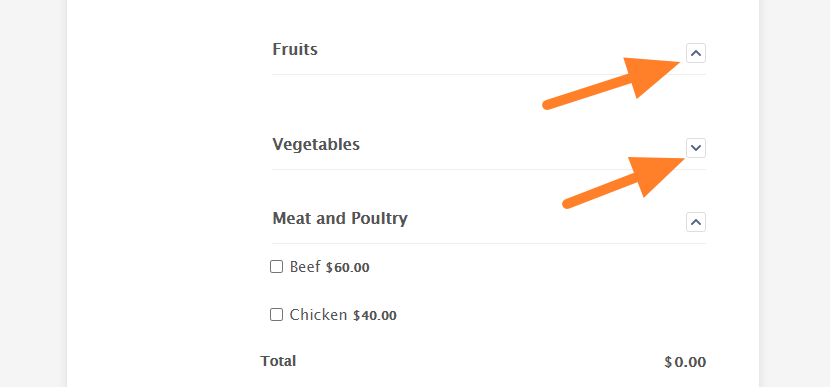830x387 pixels.
Task: Click the Chicken product label text
Action: (x=318, y=315)
